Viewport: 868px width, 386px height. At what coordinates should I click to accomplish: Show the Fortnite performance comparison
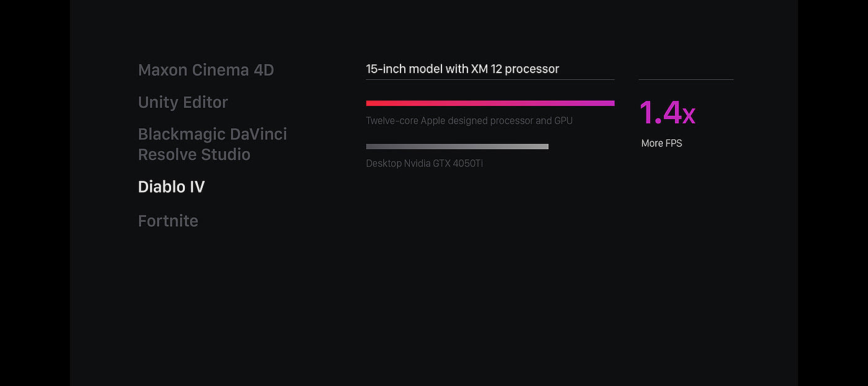tap(168, 221)
